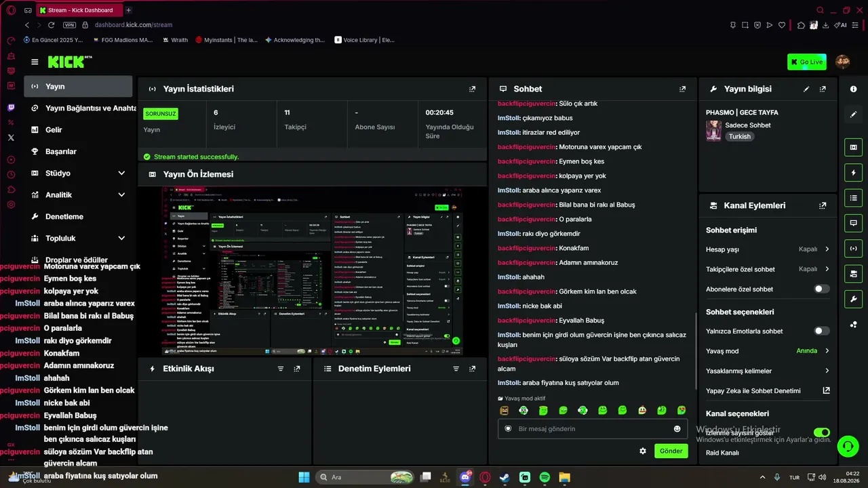Toggle the list panel icon in right rail
This screenshot has height=488, width=868.
point(853,198)
